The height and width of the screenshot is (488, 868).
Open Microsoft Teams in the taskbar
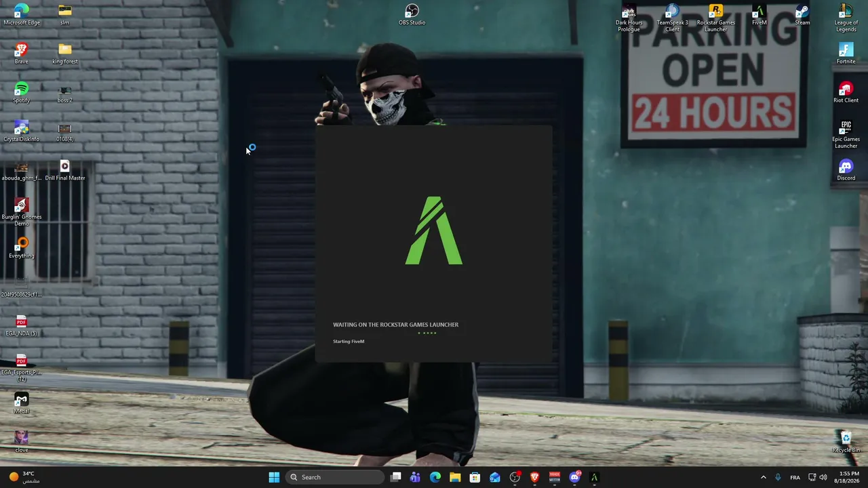click(415, 477)
